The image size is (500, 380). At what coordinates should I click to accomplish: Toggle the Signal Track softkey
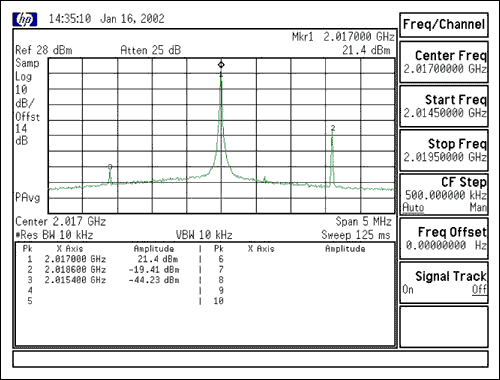[x=444, y=282]
